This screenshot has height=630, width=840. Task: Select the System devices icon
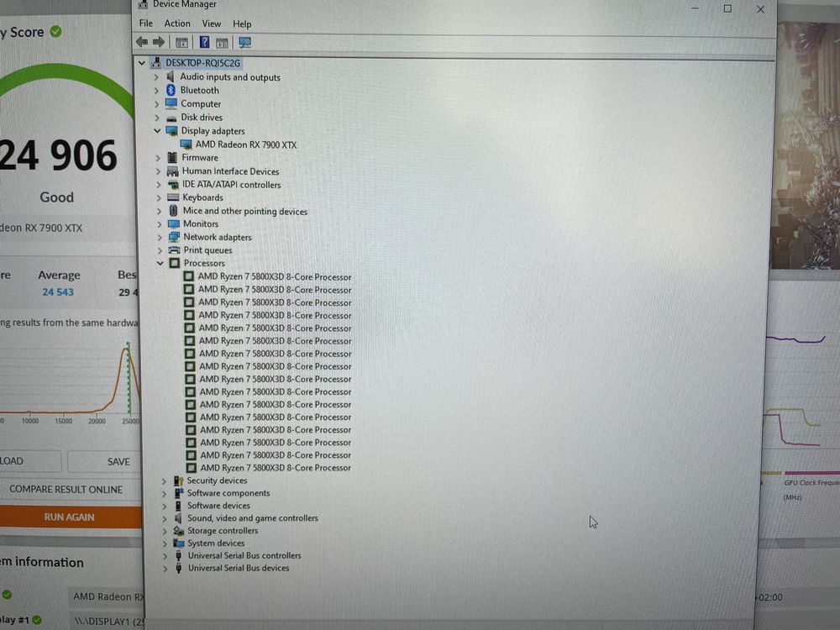click(179, 543)
